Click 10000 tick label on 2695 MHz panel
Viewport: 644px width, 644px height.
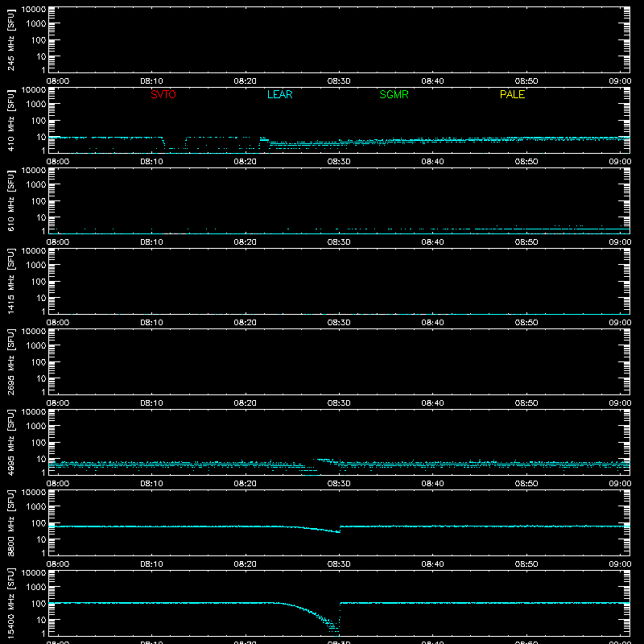(x=34, y=332)
